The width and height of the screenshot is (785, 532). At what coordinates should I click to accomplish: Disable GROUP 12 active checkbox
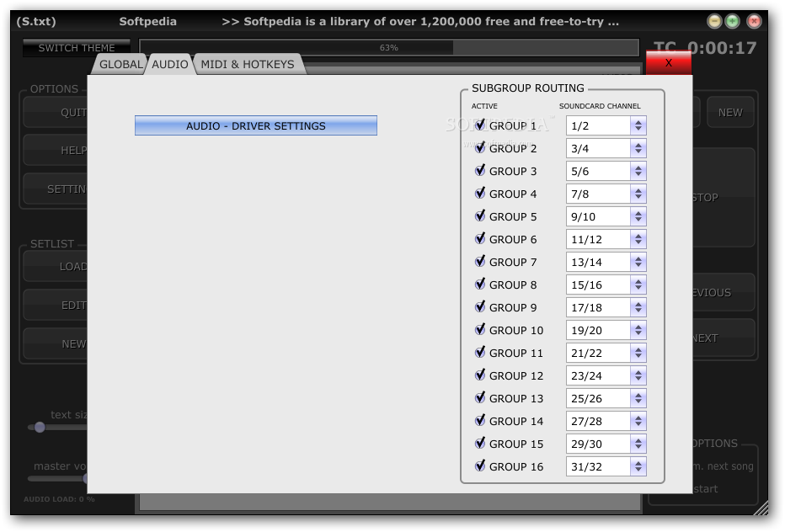tap(479, 375)
